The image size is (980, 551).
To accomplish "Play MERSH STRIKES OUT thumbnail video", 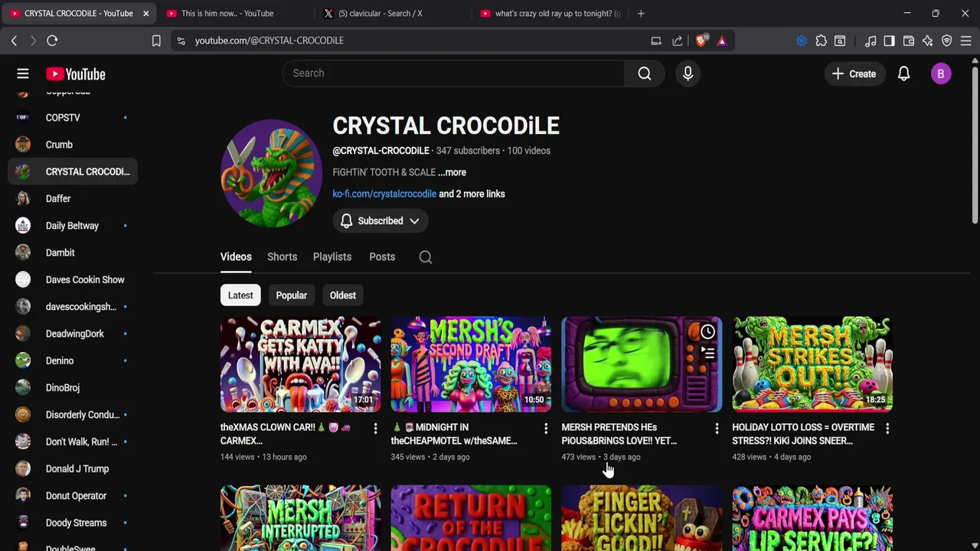I will [812, 364].
